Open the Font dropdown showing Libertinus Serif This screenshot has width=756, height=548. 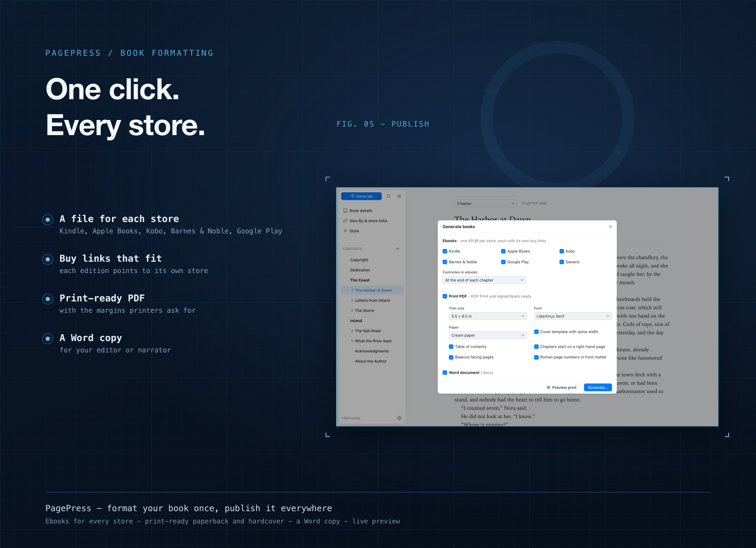[x=573, y=316]
